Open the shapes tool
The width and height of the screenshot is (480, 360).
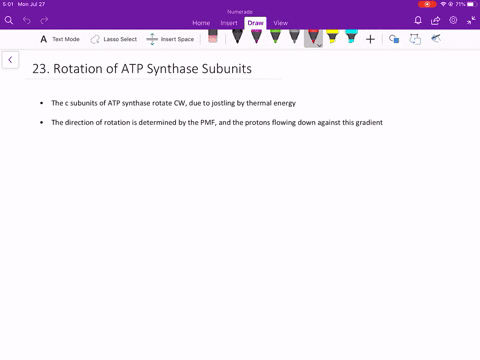394,39
